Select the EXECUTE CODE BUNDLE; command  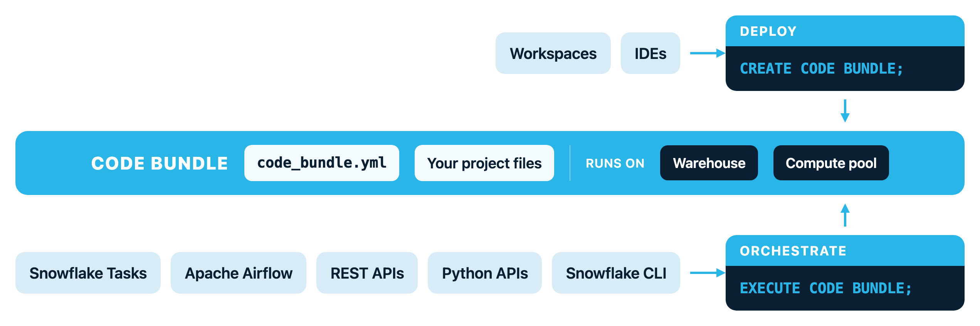pos(826,289)
